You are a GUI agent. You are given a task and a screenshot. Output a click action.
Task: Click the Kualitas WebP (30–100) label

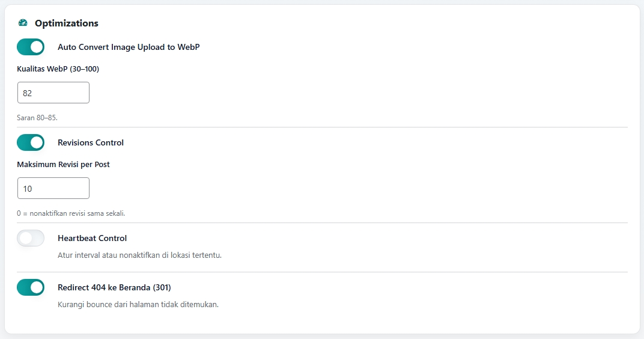(x=58, y=69)
